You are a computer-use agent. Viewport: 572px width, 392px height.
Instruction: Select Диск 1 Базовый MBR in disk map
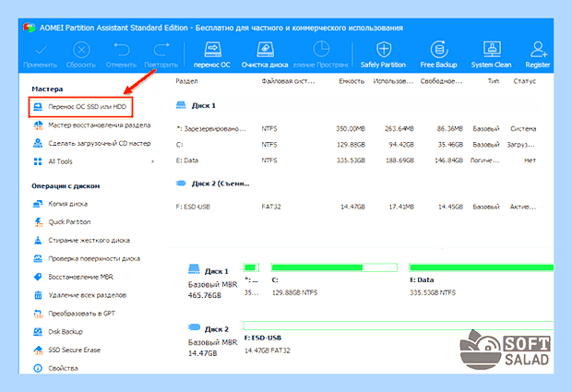tap(212, 282)
